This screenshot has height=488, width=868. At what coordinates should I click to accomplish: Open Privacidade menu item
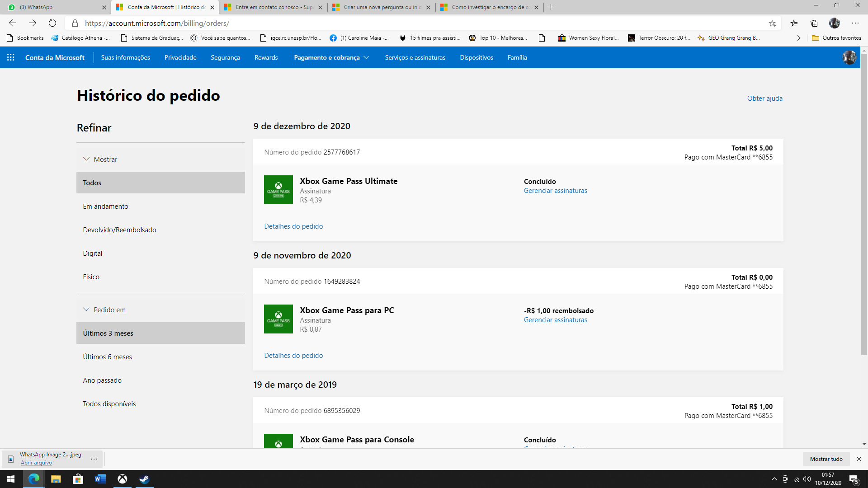[180, 57]
